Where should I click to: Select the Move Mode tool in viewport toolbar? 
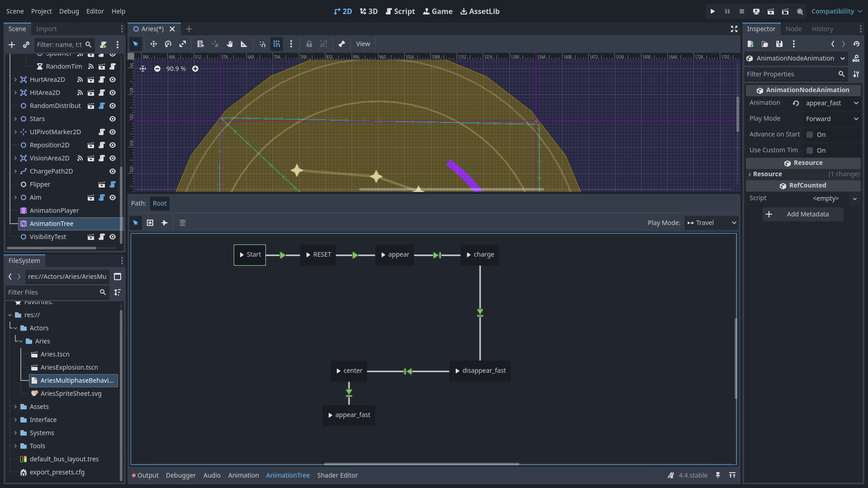coord(154,44)
